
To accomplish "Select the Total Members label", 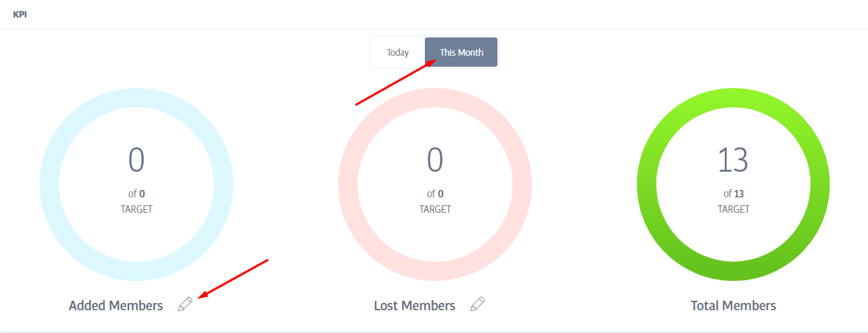I will tap(734, 305).
